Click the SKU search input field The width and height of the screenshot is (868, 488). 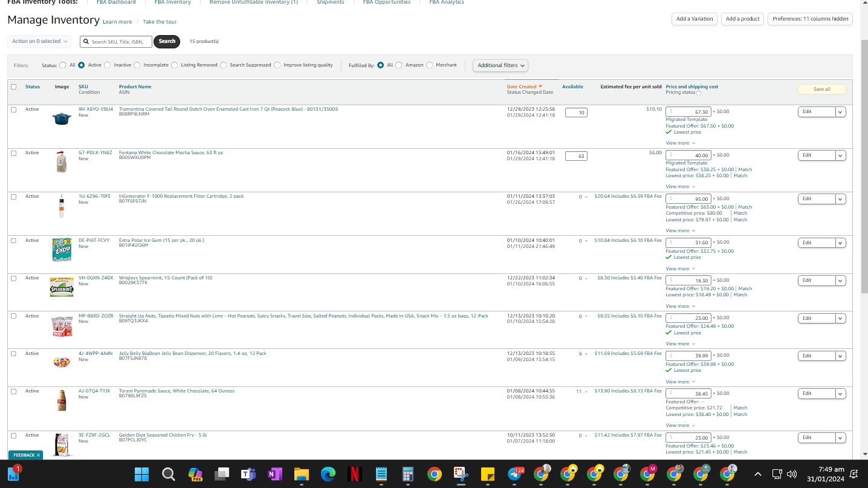[x=116, y=42]
